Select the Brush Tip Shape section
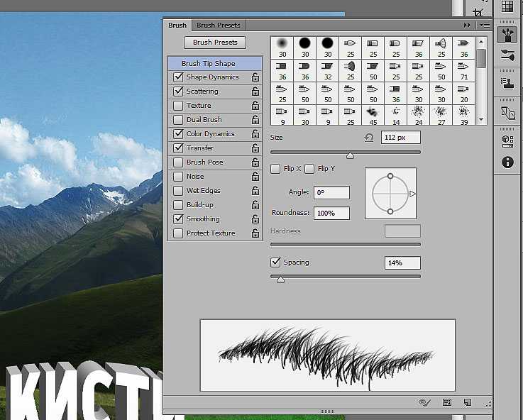This screenshot has width=523, height=420. tap(215, 63)
